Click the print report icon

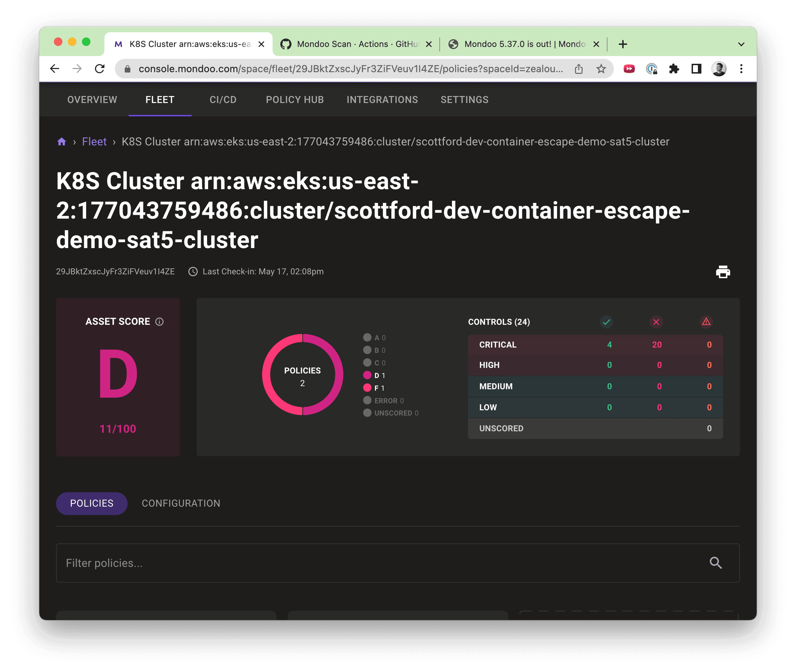723,272
